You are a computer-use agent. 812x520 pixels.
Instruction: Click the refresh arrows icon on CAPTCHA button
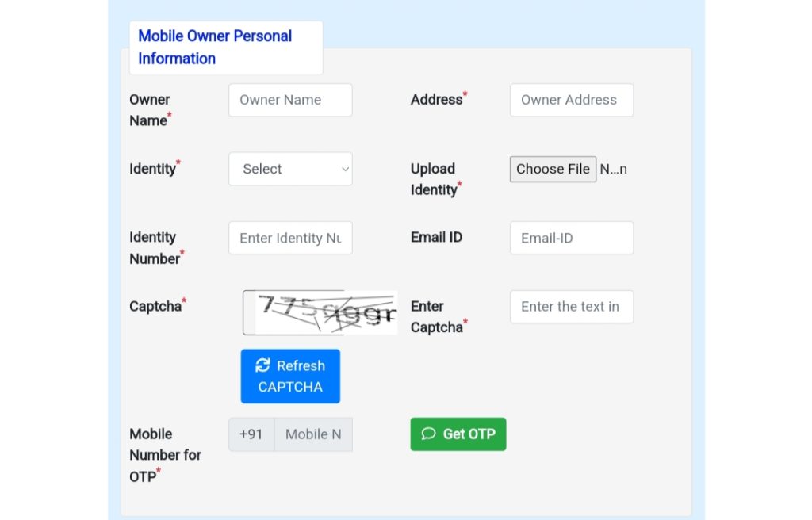point(262,365)
